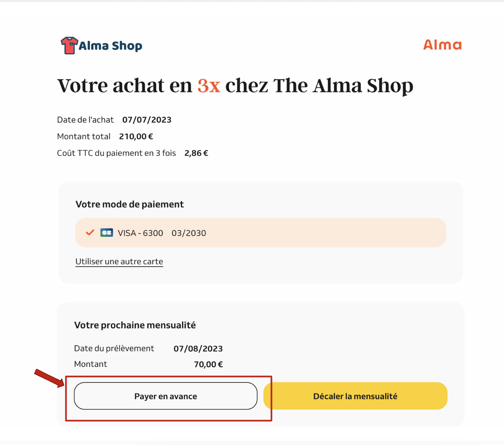The width and height of the screenshot is (504, 445).
Task: Click the red t-shirt shop icon
Action: [69, 45]
